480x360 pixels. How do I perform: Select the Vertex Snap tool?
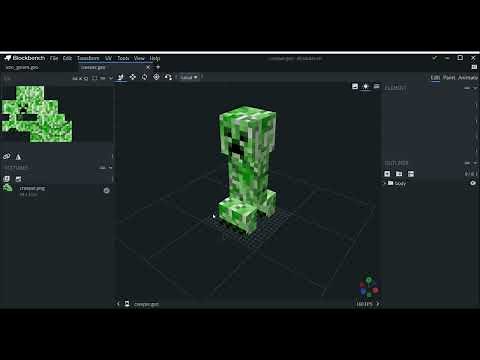(x=168, y=77)
